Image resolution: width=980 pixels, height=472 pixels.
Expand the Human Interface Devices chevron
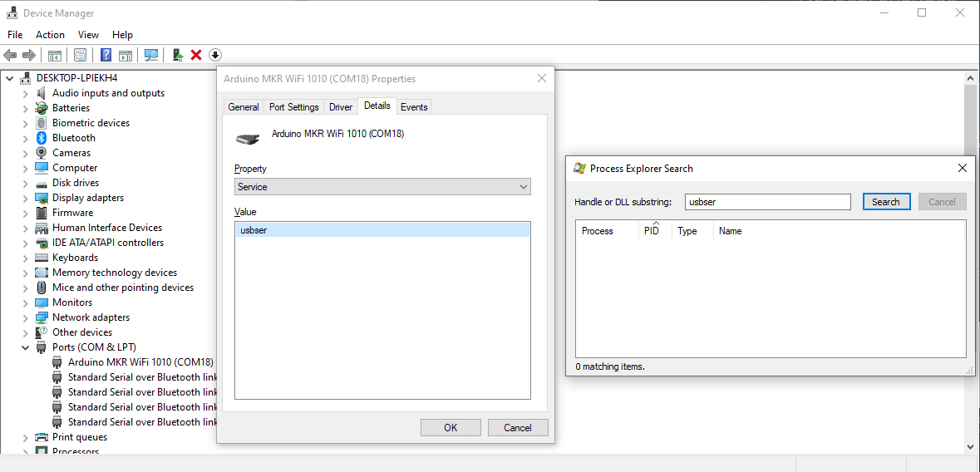25,229
